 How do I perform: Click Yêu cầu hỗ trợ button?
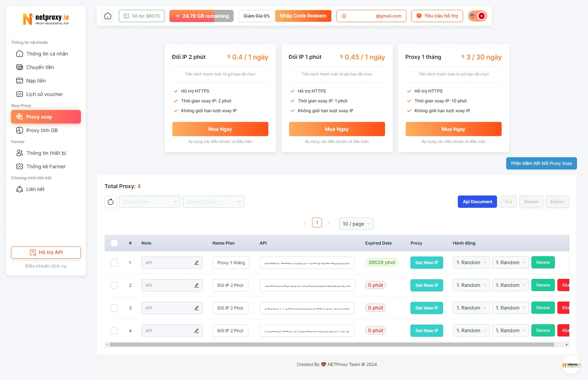click(437, 16)
